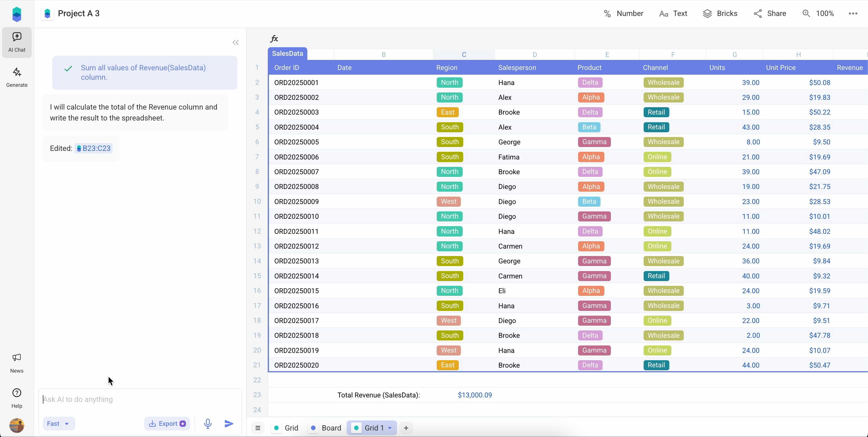Image resolution: width=868 pixels, height=437 pixels.
Task: Click the Export button
Action: coord(167,423)
